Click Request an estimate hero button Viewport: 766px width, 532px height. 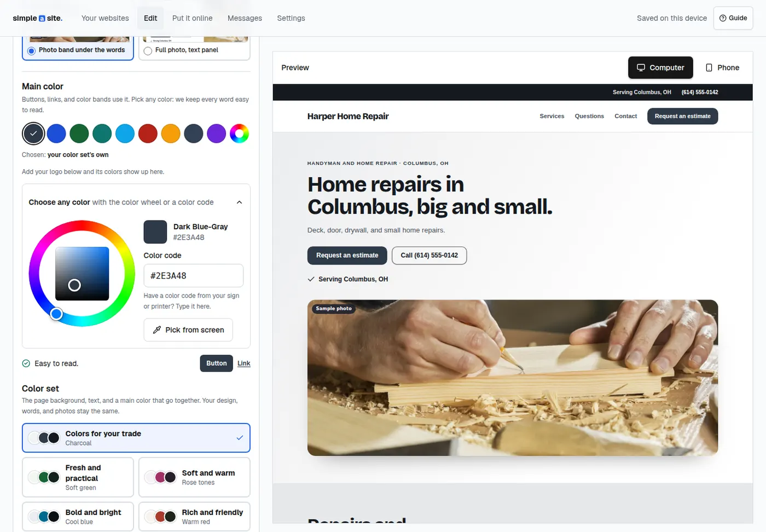click(347, 256)
